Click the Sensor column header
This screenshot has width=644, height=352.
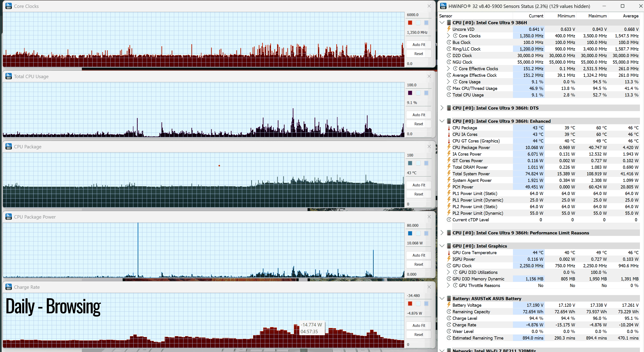[x=446, y=16]
